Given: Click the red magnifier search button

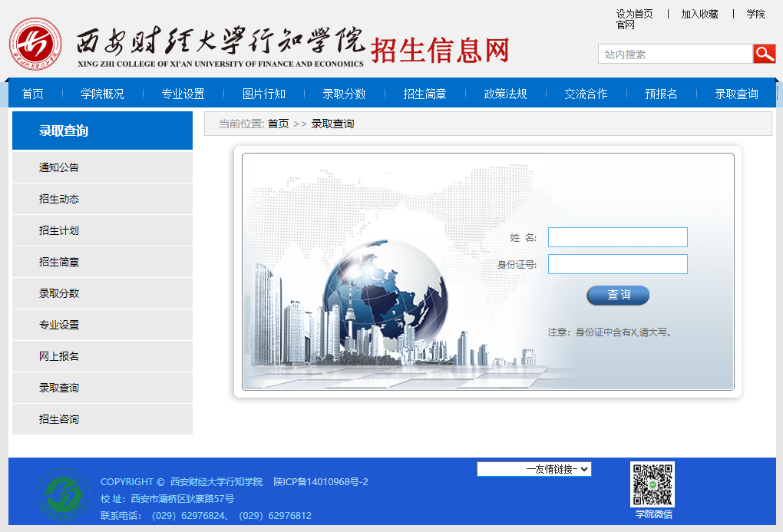Looking at the screenshot, I should tap(764, 54).
